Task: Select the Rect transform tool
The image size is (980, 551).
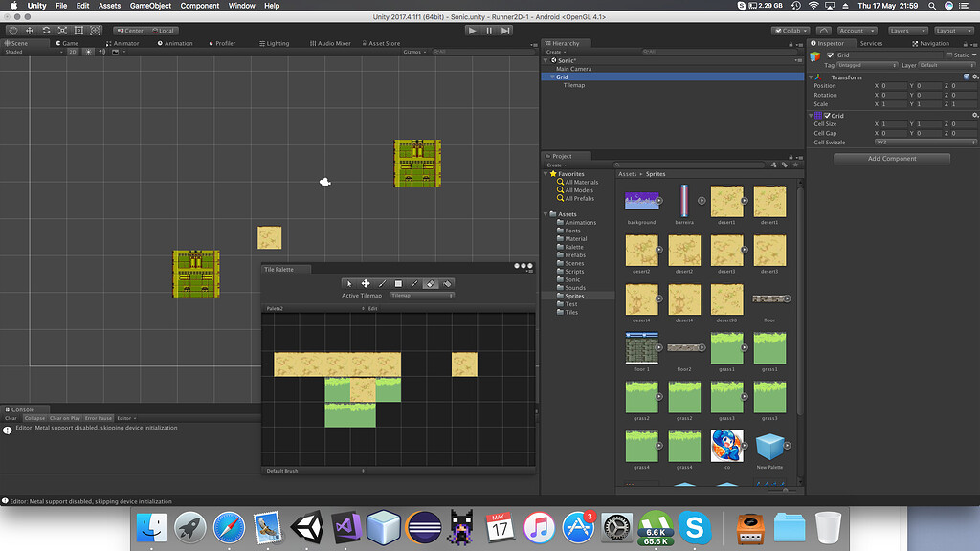Action: click(79, 31)
